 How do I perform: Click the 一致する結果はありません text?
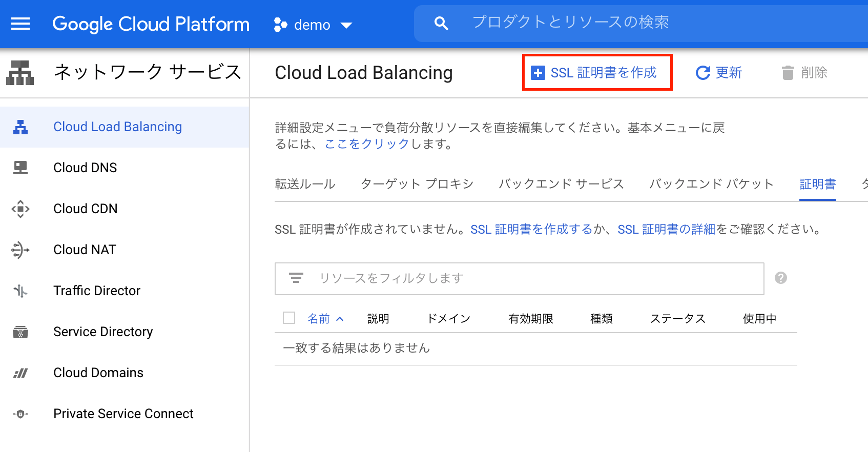tap(357, 348)
